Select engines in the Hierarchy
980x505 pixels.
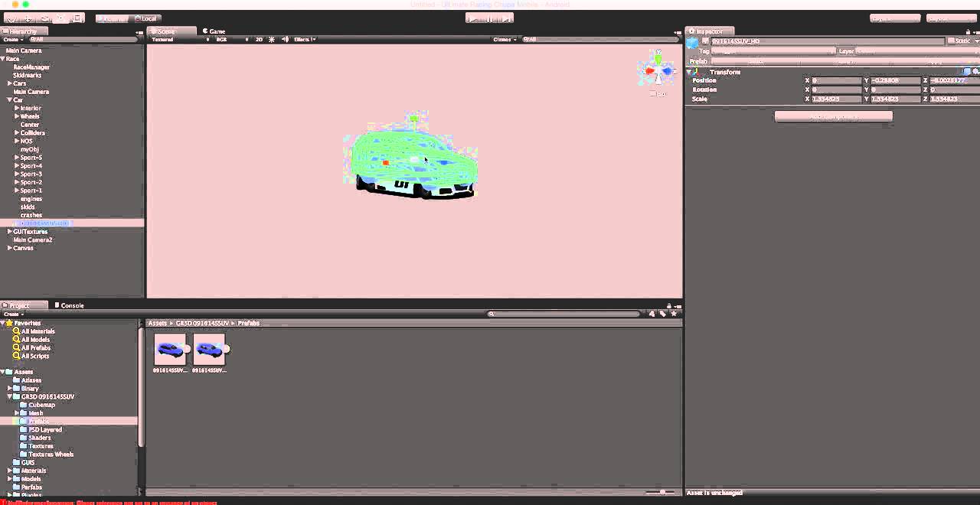[31, 199]
